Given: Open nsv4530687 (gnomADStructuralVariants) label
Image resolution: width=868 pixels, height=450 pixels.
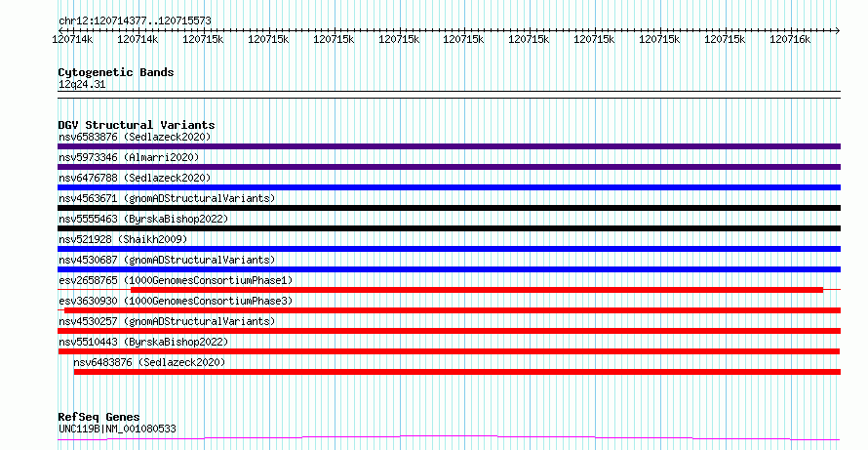Looking at the screenshot, I should (167, 260).
